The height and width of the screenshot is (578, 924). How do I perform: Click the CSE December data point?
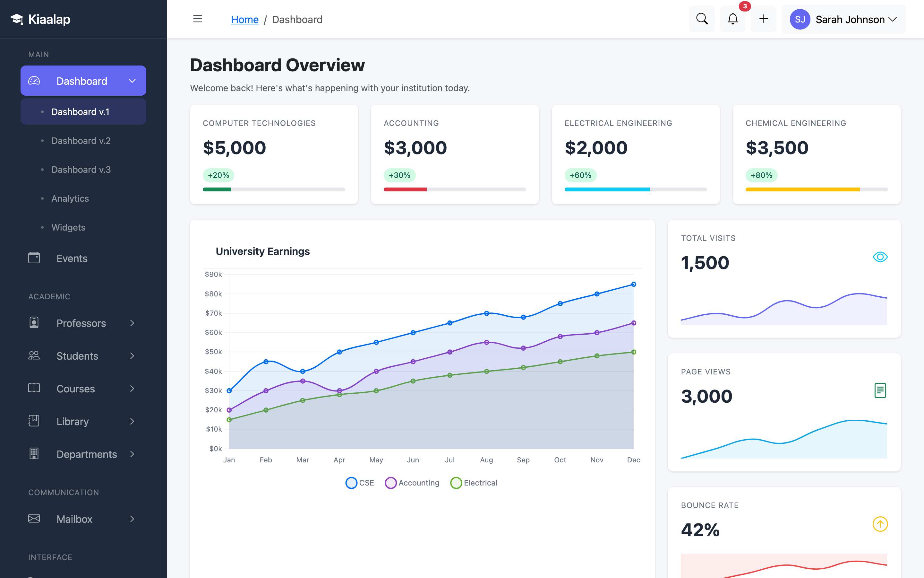click(633, 284)
